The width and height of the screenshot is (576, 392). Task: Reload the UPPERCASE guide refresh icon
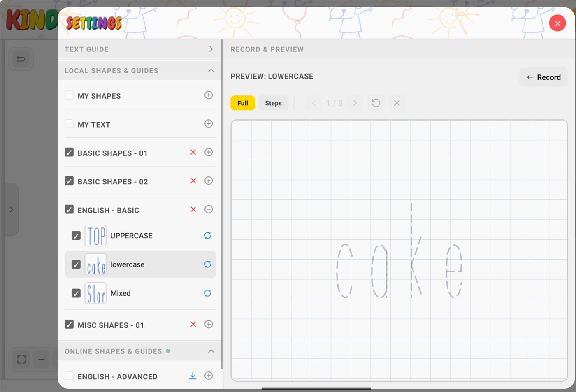pos(208,236)
